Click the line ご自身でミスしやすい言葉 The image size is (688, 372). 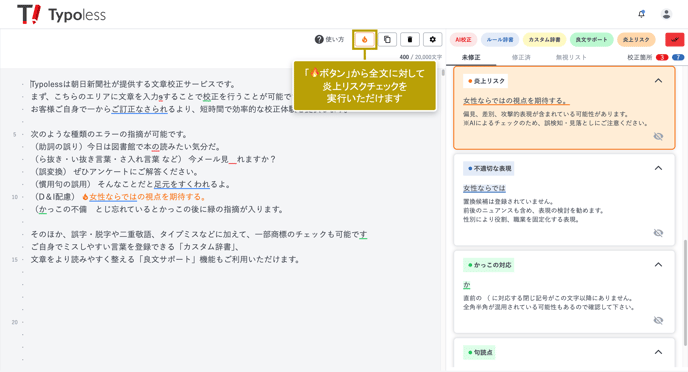(x=135, y=247)
